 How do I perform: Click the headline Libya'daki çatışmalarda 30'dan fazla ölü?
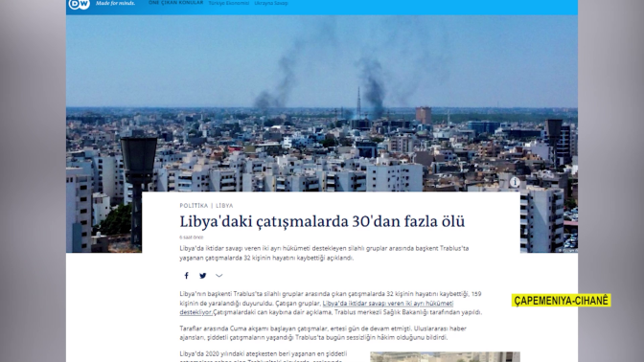[x=322, y=221]
